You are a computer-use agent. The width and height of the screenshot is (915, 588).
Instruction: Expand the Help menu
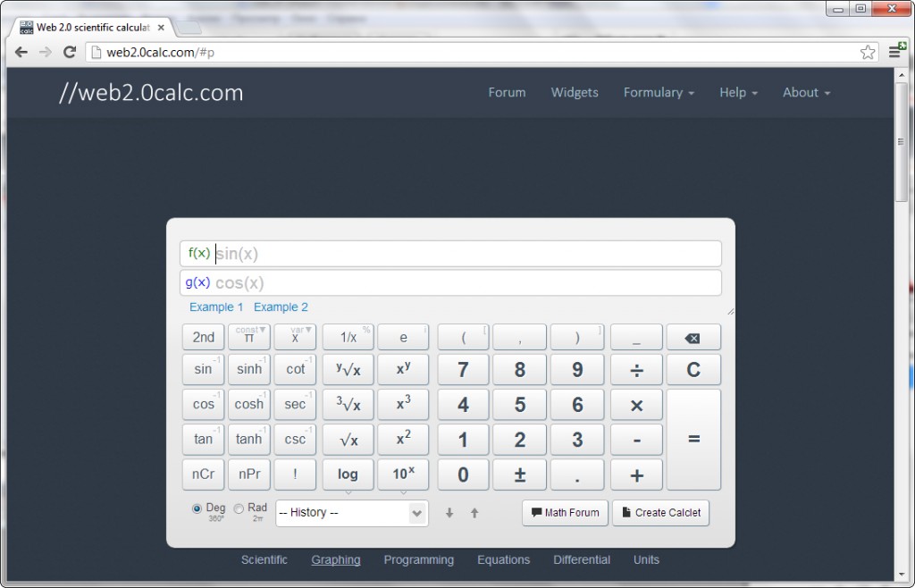click(738, 92)
